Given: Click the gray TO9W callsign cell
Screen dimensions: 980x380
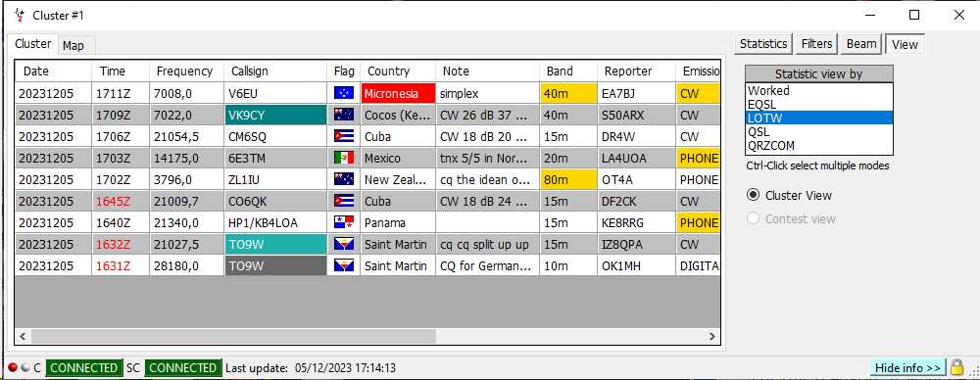Looking at the screenshot, I should 275,265.
